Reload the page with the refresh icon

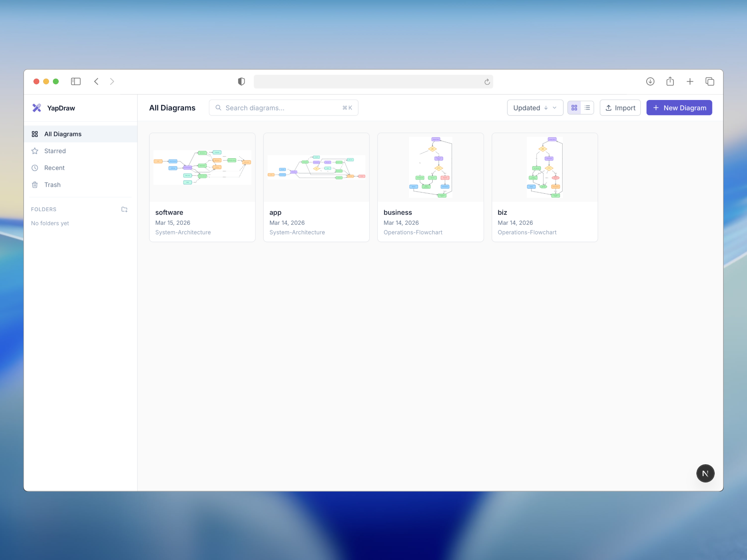pyautogui.click(x=487, y=82)
